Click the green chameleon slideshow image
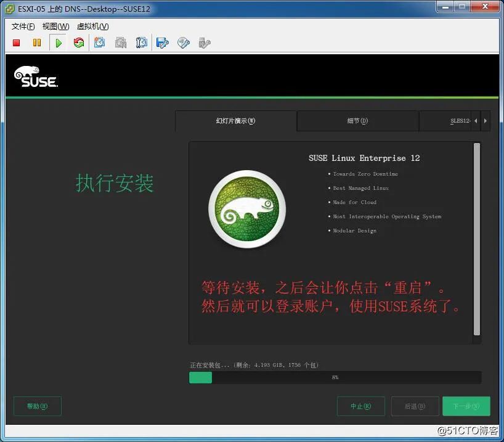 pyautogui.click(x=247, y=209)
